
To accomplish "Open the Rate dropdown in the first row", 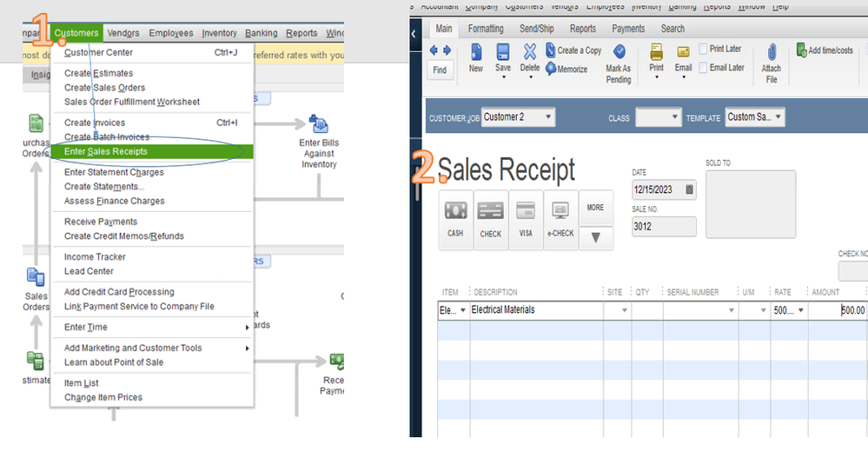I will coord(800,310).
